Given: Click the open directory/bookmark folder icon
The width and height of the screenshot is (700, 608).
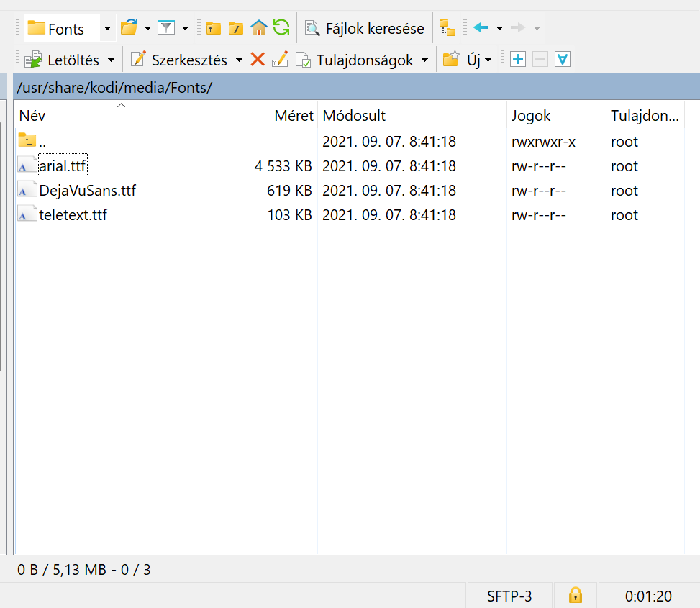Looking at the screenshot, I should click(129, 27).
